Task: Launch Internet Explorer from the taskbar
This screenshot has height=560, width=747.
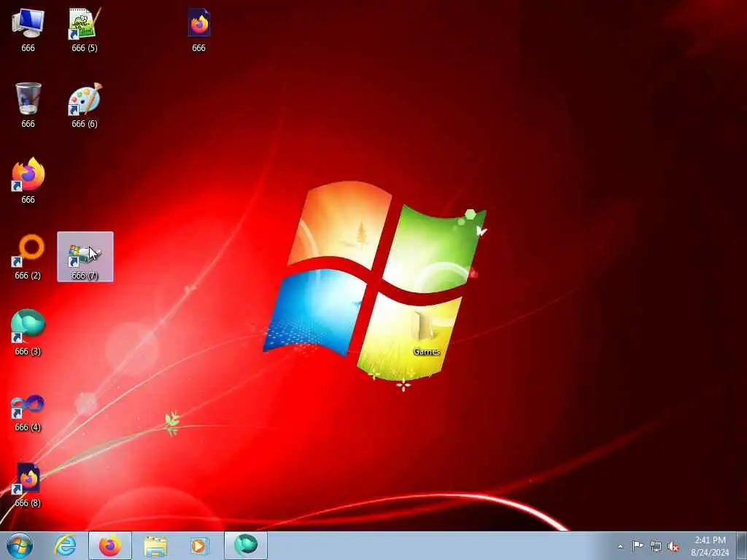Action: pos(65,545)
